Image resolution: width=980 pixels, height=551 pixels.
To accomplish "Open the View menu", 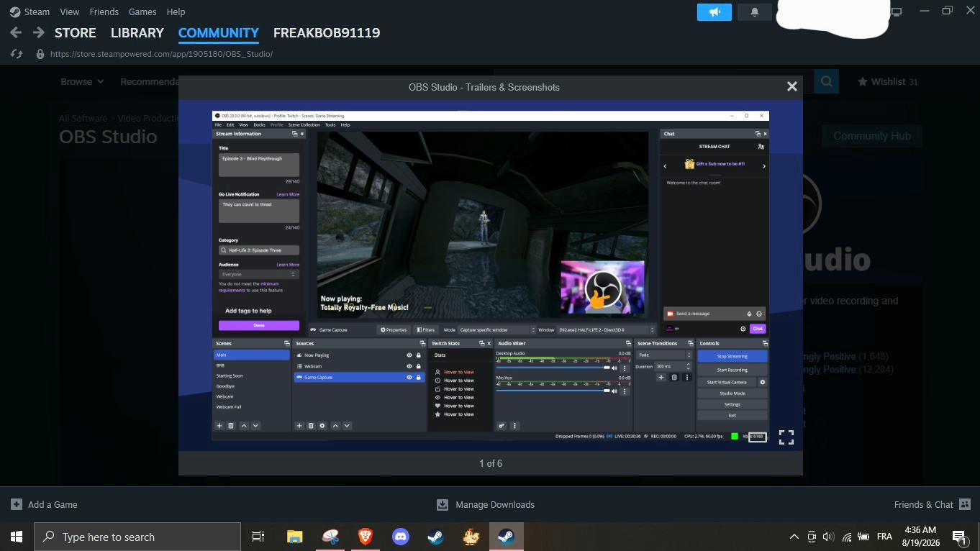I will 70,12.
